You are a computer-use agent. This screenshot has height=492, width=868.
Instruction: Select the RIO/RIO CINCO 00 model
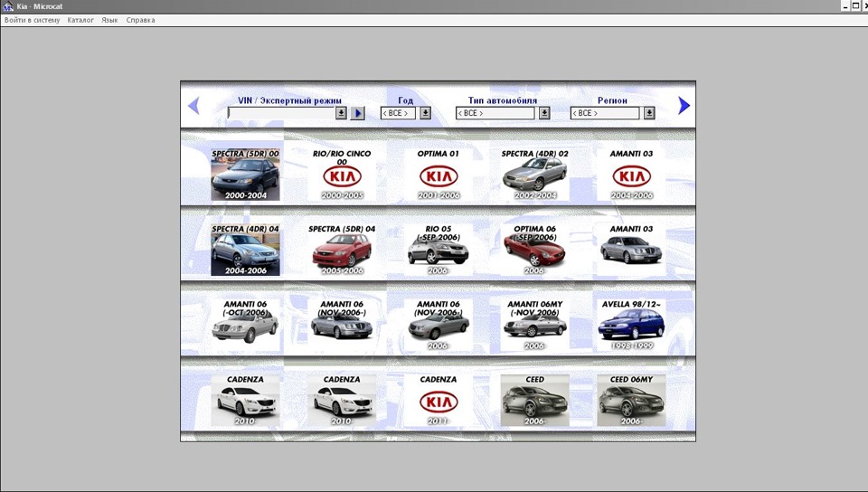coord(342,175)
